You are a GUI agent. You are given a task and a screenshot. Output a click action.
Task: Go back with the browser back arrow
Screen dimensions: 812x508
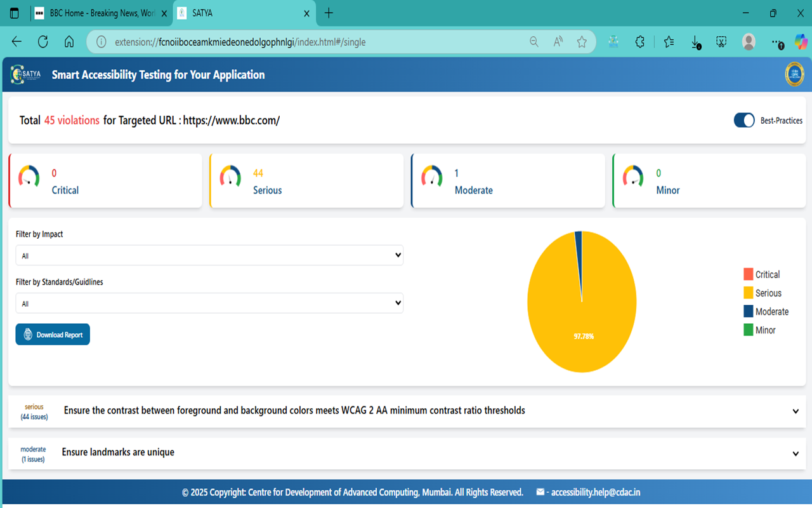[x=16, y=42]
